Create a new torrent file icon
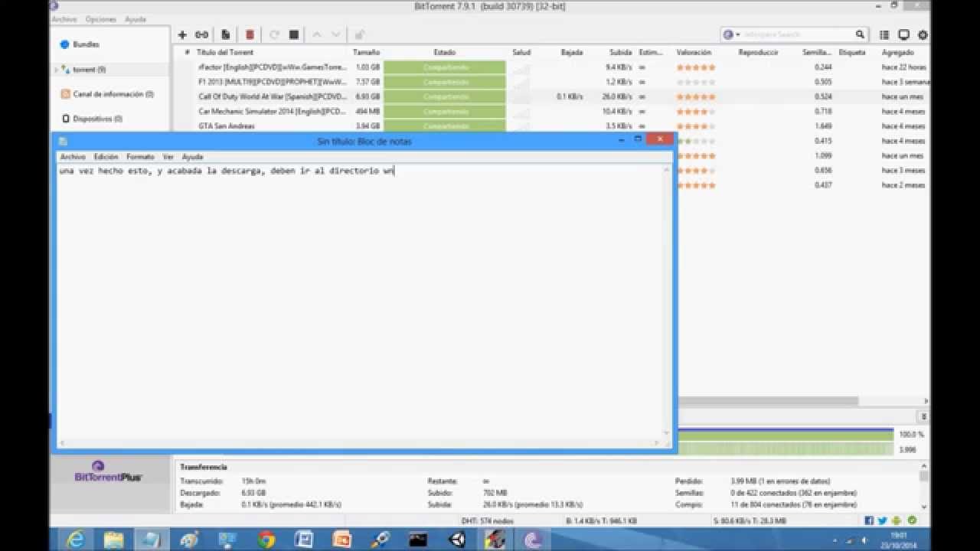Viewport: 980px width, 551px height. point(226,34)
